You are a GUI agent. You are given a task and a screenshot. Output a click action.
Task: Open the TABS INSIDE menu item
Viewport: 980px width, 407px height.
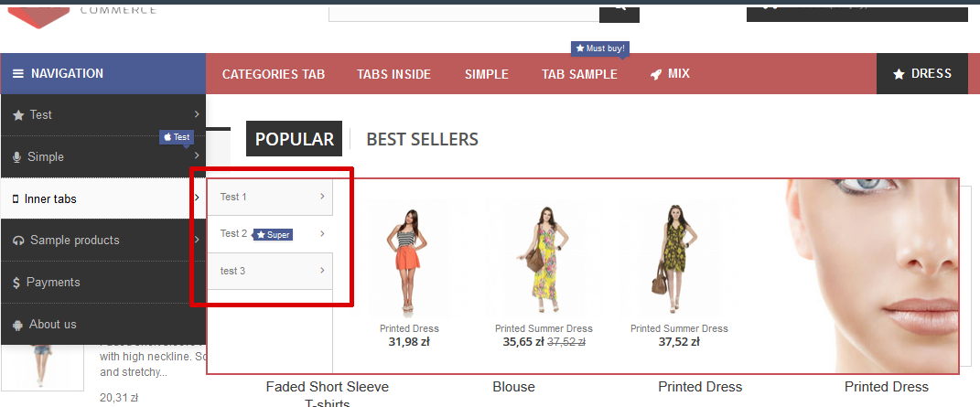(393, 74)
